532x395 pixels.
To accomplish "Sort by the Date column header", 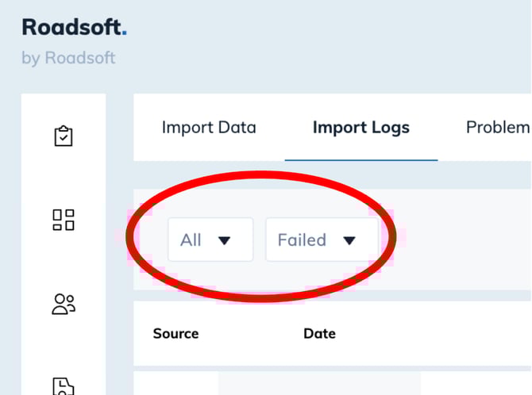I will [x=320, y=334].
